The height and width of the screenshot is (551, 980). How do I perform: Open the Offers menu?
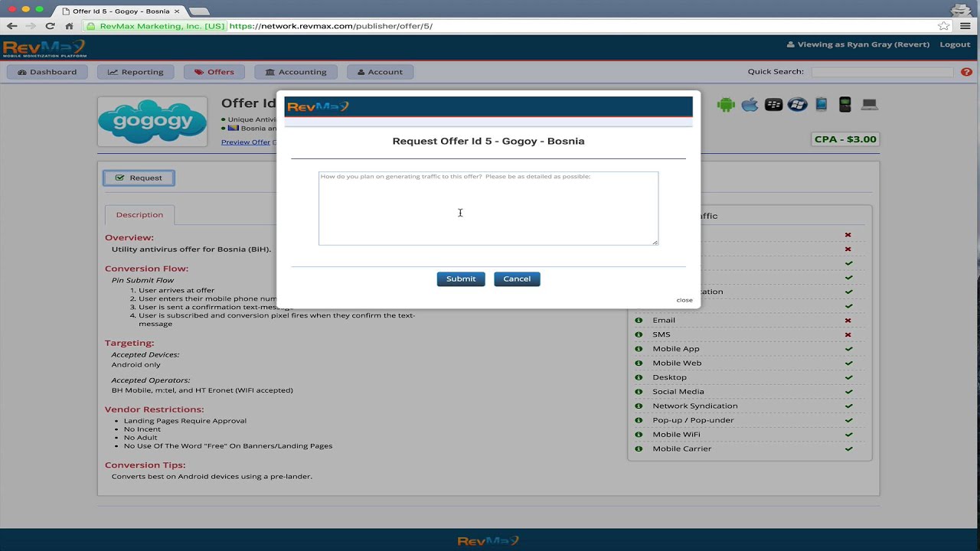click(x=214, y=72)
